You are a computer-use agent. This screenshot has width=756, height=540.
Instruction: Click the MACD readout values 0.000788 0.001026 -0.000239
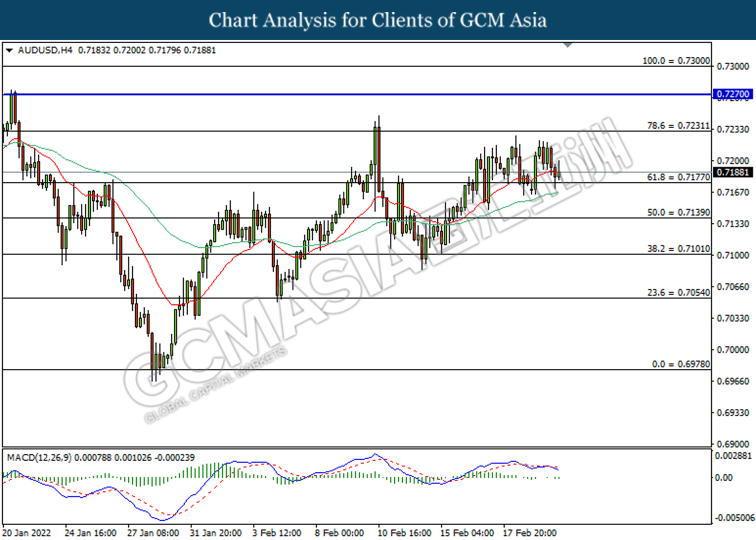click(135, 457)
